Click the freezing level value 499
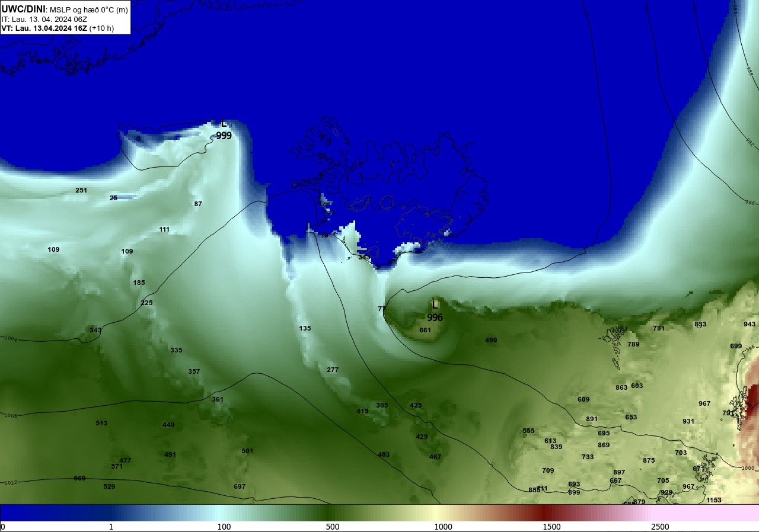759x532 pixels. [491, 340]
